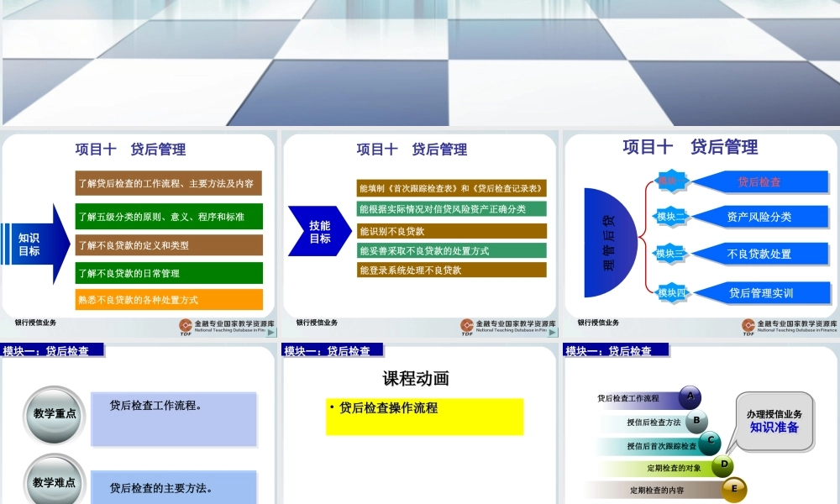Select the 模块一：贷后检查 header tab
The height and width of the screenshot is (504, 840).
pyautogui.click(x=50, y=350)
